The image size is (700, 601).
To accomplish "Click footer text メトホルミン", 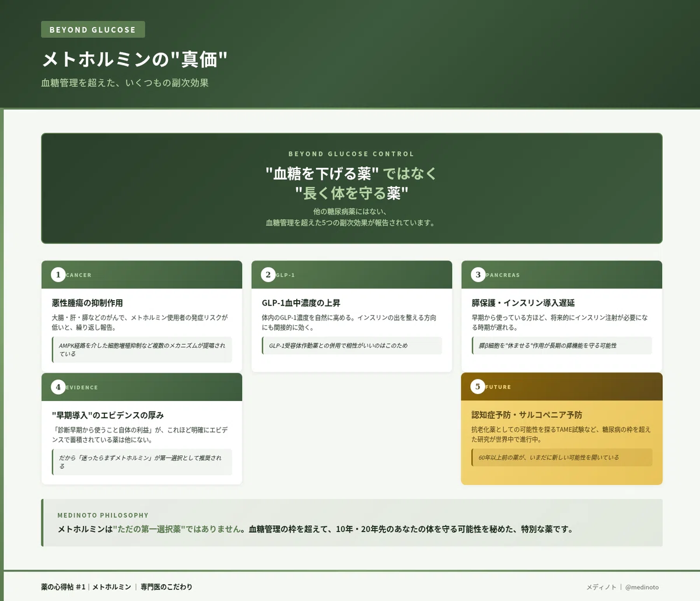I will click(x=111, y=587).
